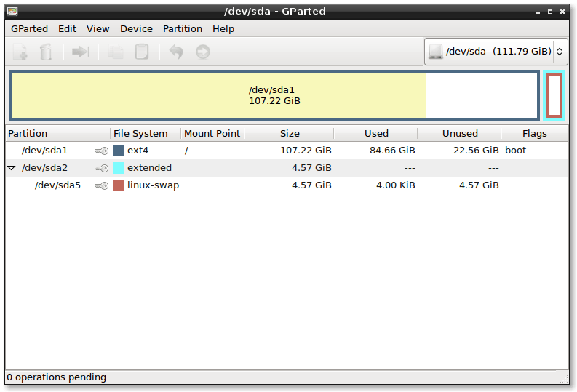Collapse the /dev/sda2 extended partition tree
Viewport: 577px width, 392px height.
click(x=12, y=168)
